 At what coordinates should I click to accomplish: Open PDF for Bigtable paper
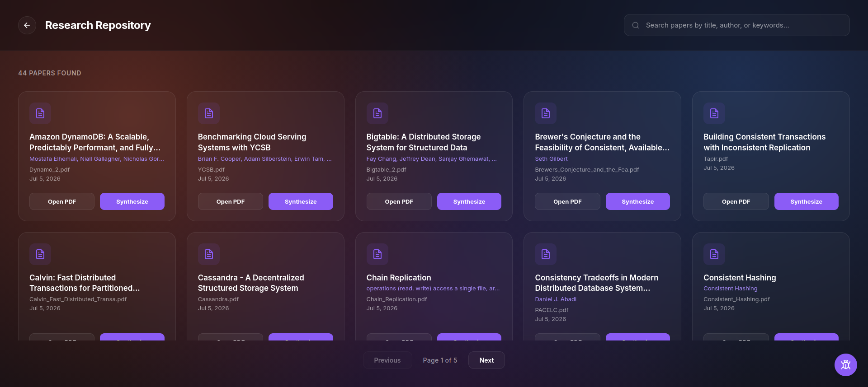pos(399,201)
